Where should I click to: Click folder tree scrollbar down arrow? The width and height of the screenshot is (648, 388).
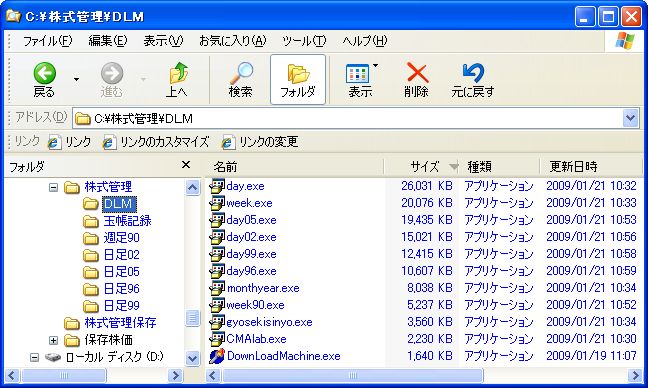click(x=193, y=358)
